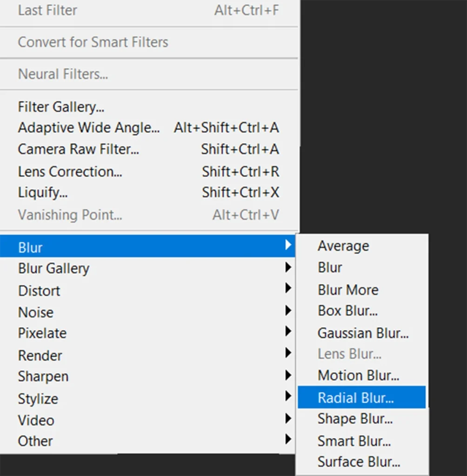467x476 pixels.
Task: Select Surface Blur filter
Action: 359,462
